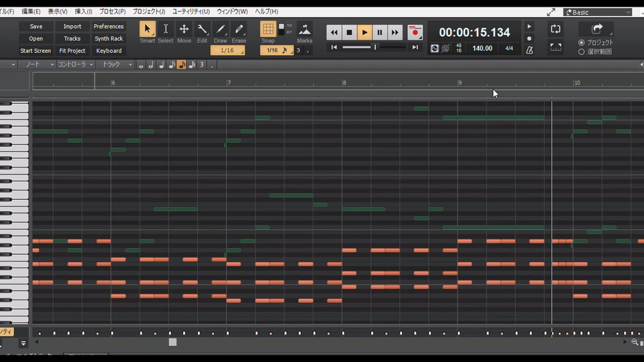Open the Basic workspace dropdown
This screenshot has width=644, height=362.
tap(598, 12)
